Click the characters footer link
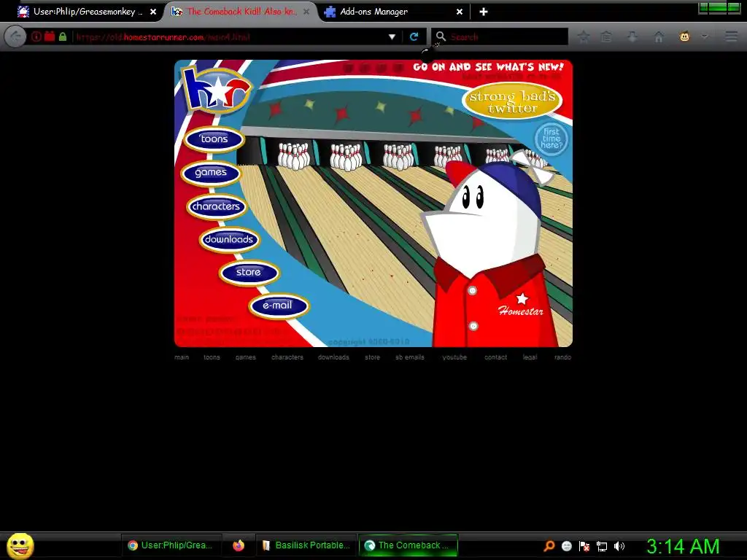This screenshot has width=747, height=560. coord(287,357)
